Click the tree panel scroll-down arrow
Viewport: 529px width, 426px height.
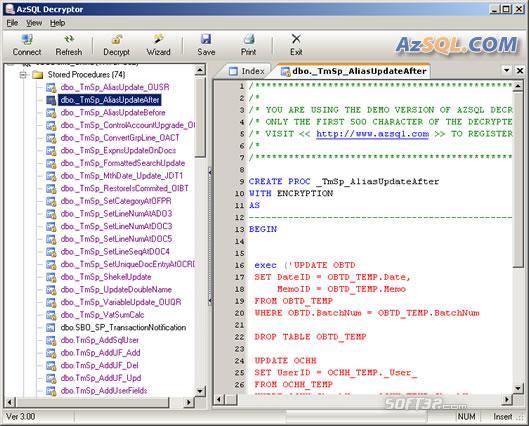tap(200, 391)
